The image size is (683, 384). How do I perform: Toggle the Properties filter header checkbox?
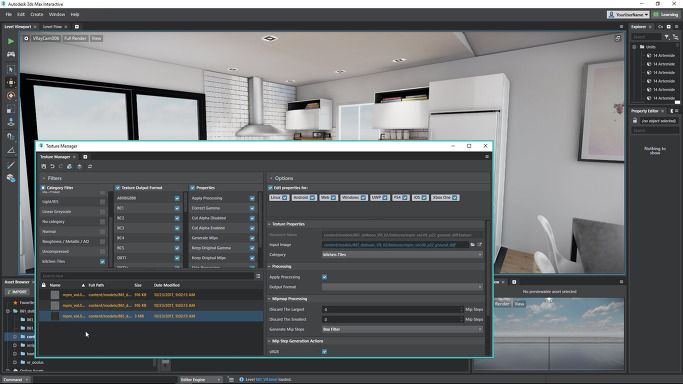coord(193,188)
